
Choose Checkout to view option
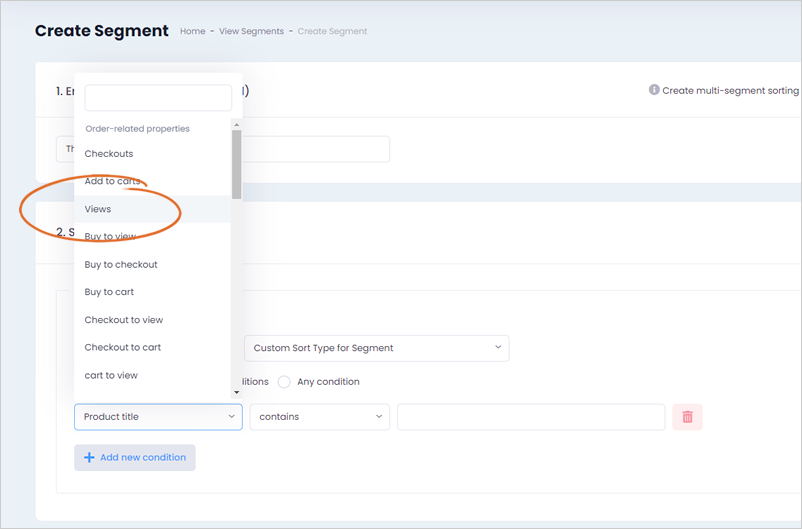(152, 320)
